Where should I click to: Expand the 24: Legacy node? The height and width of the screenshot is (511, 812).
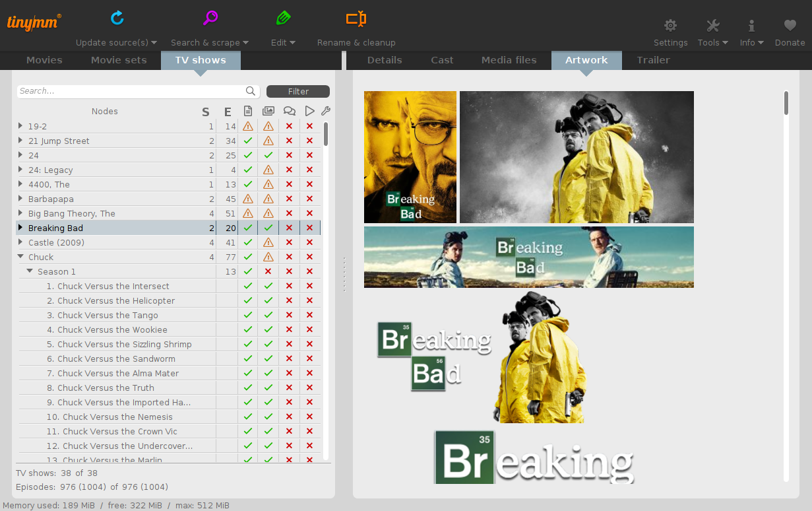(20, 170)
